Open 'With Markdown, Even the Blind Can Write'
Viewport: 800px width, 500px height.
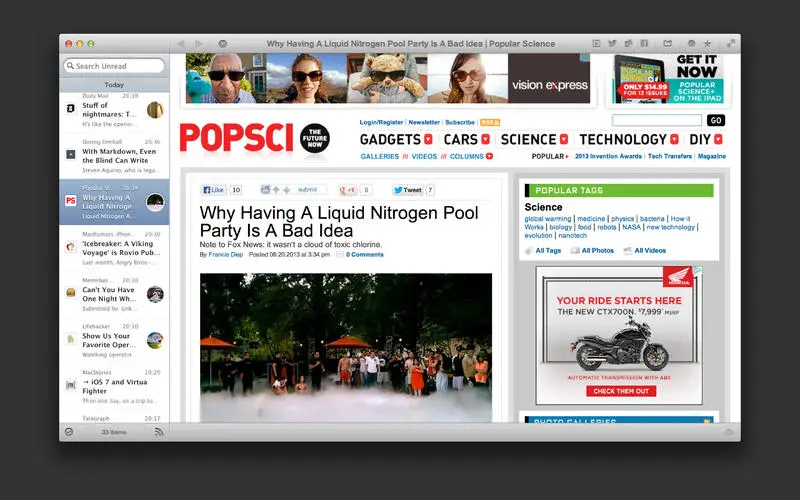pyautogui.click(x=114, y=156)
